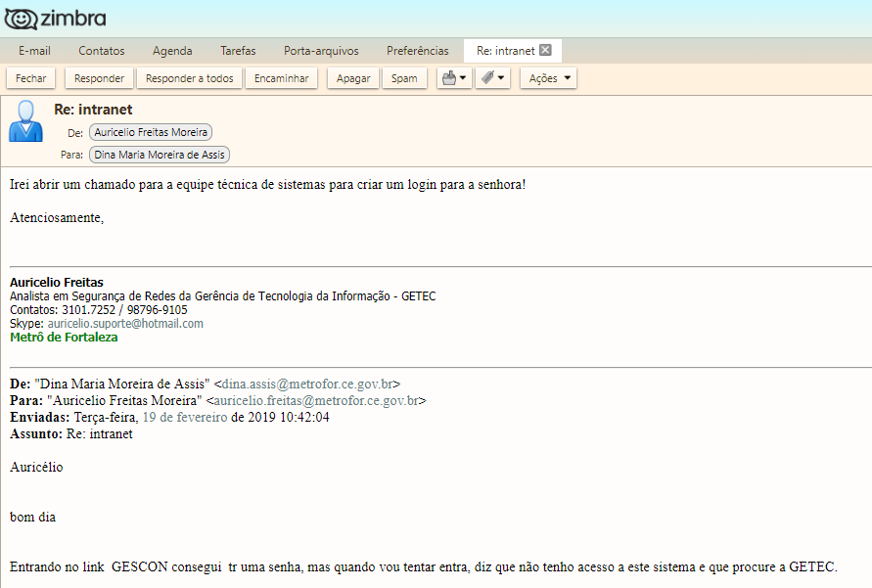Click the Metrô de Fortaleza text

click(x=64, y=338)
